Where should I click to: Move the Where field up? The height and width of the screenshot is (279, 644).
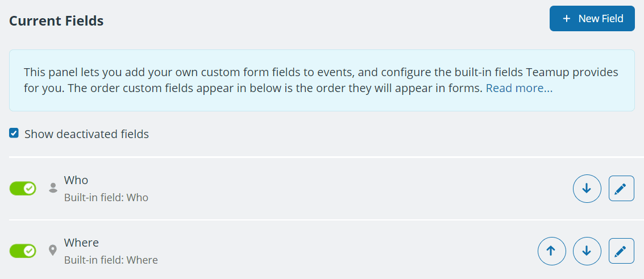click(x=551, y=251)
